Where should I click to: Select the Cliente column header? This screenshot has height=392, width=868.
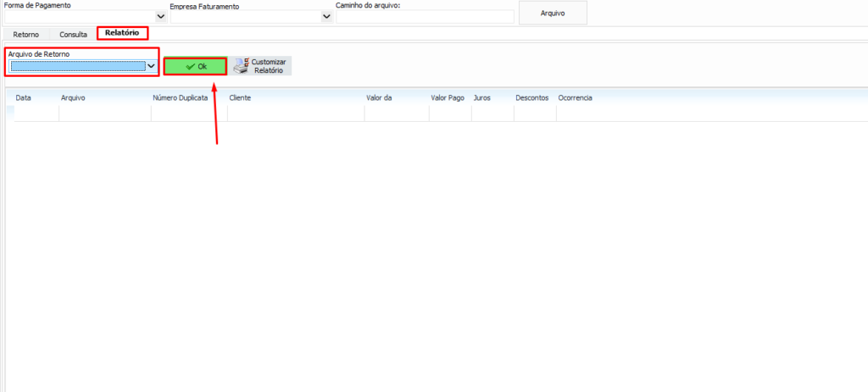(240, 98)
